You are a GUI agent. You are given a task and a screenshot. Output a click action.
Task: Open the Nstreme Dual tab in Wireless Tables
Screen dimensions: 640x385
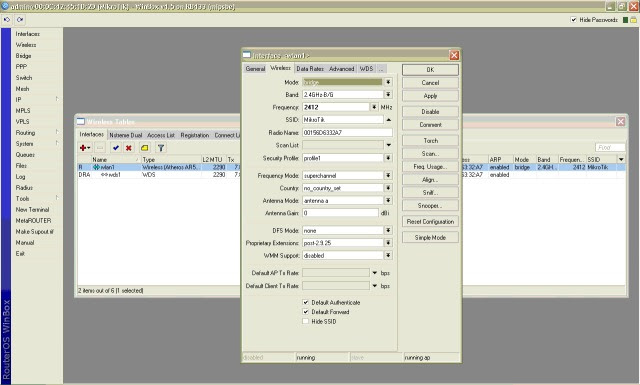(x=125, y=135)
